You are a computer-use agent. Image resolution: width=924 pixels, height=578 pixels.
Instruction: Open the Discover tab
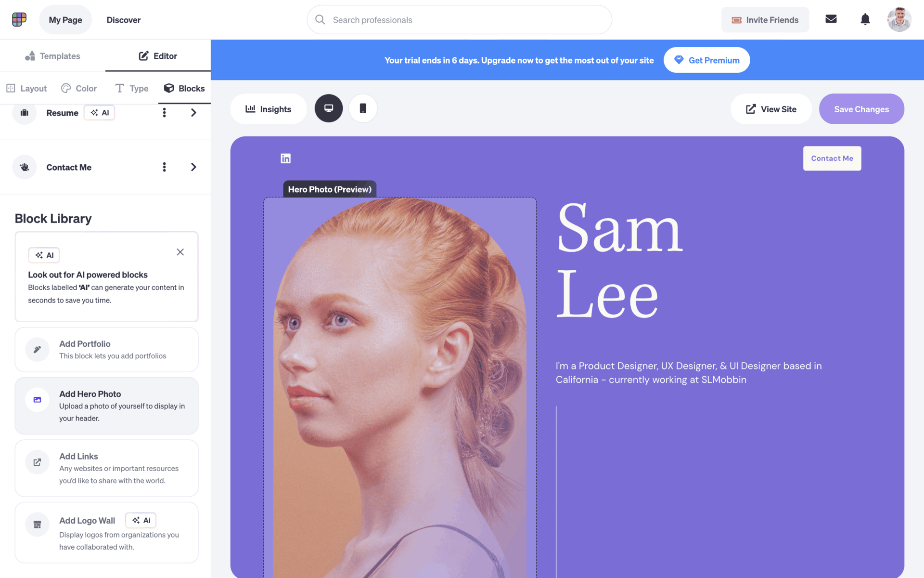coord(124,20)
